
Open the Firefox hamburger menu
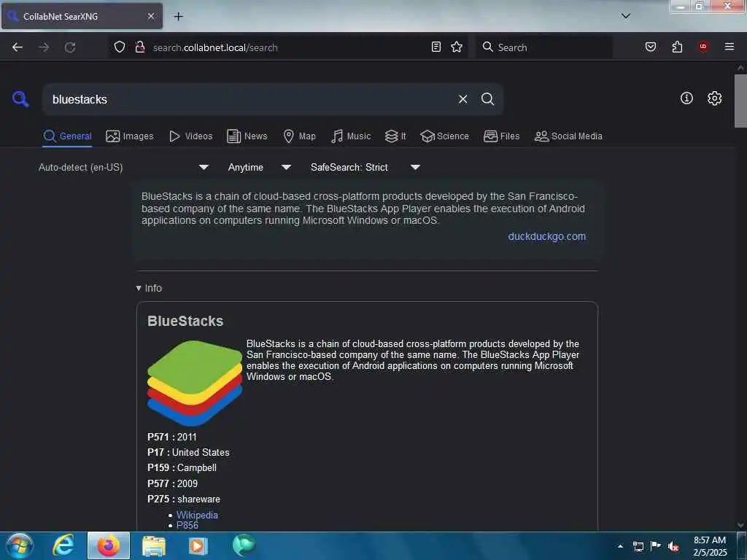(729, 47)
